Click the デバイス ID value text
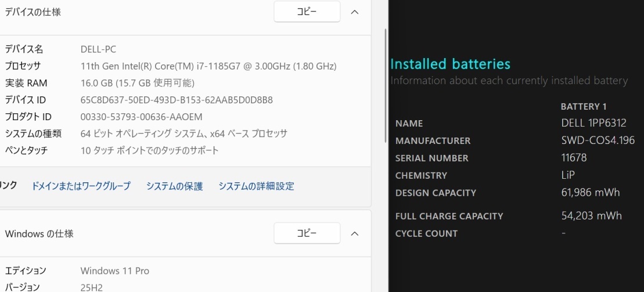Viewport: 644px width, 292px height. coord(177,100)
